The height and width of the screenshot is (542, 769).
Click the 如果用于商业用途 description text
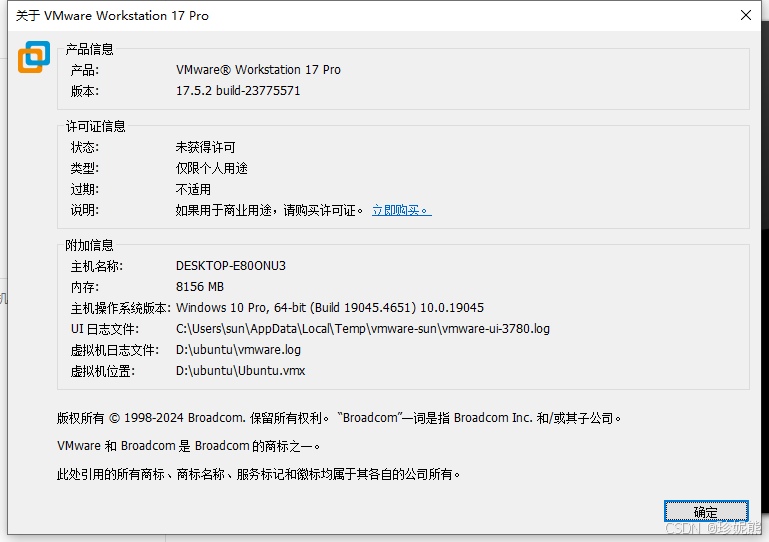(269, 210)
